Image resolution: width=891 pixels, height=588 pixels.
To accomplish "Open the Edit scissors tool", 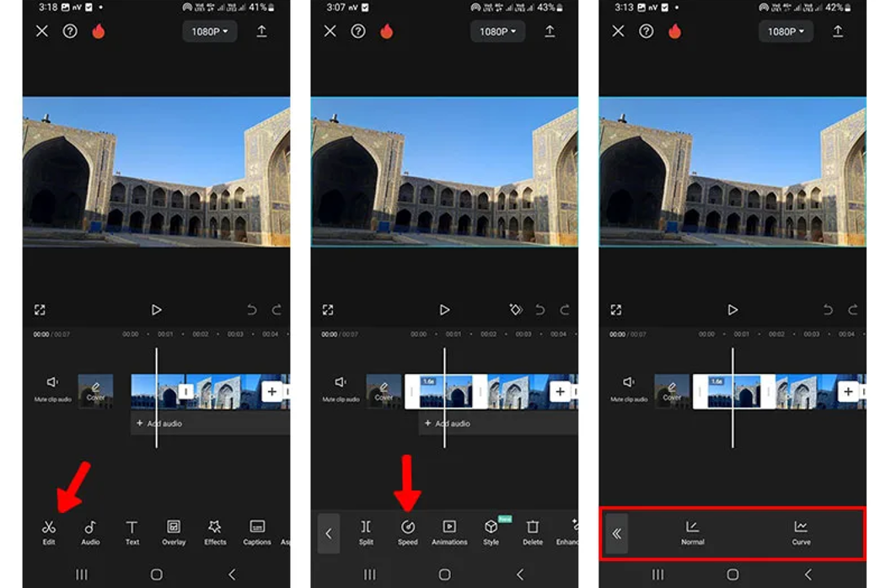I will (x=48, y=531).
